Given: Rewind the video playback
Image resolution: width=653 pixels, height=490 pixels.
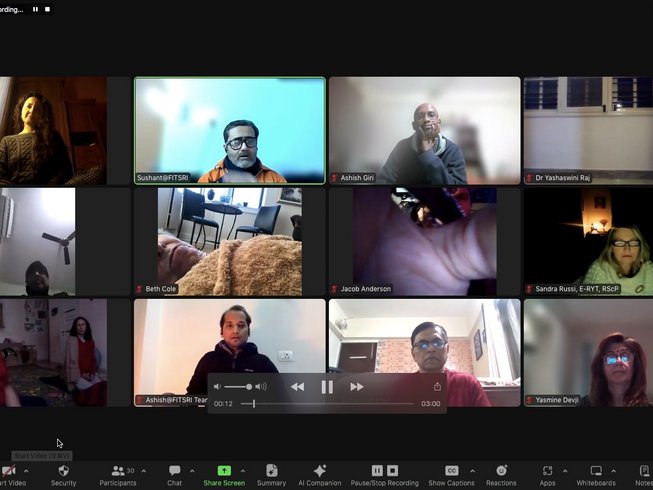Looking at the screenshot, I should [297, 387].
